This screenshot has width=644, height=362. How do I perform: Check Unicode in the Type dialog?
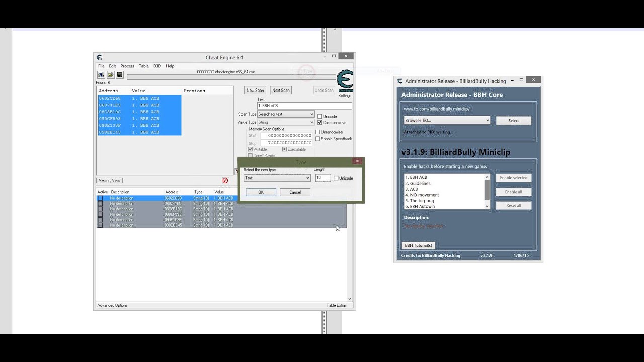click(336, 178)
